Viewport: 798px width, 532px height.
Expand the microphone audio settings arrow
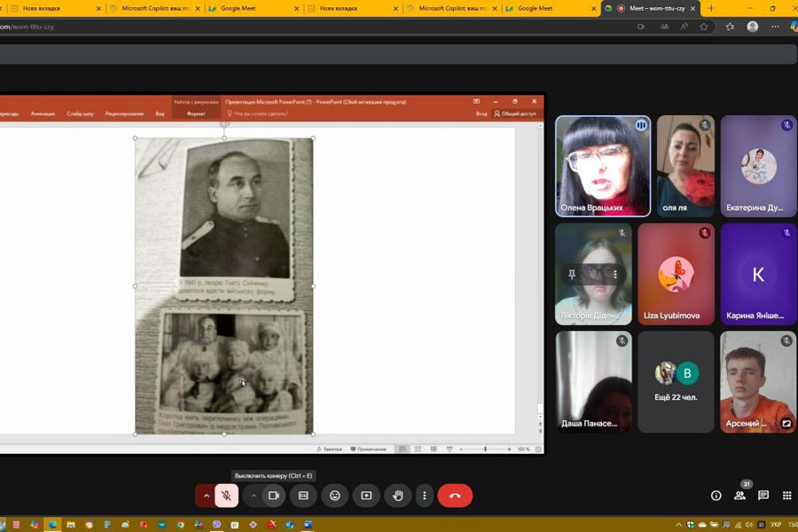tap(206, 496)
